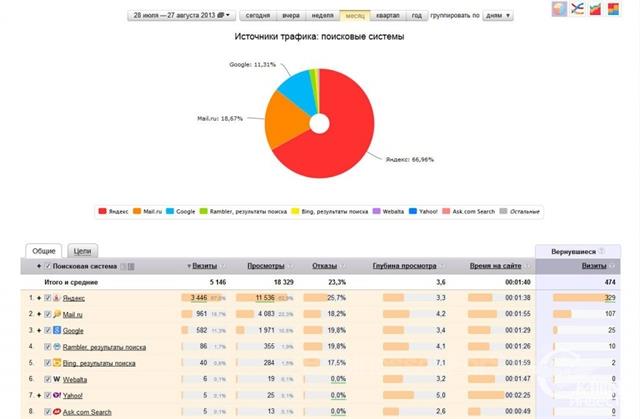This screenshot has height=419, width=640.
Task: Open the date range picker 28 июля — 27 августа
Action: click(181, 16)
